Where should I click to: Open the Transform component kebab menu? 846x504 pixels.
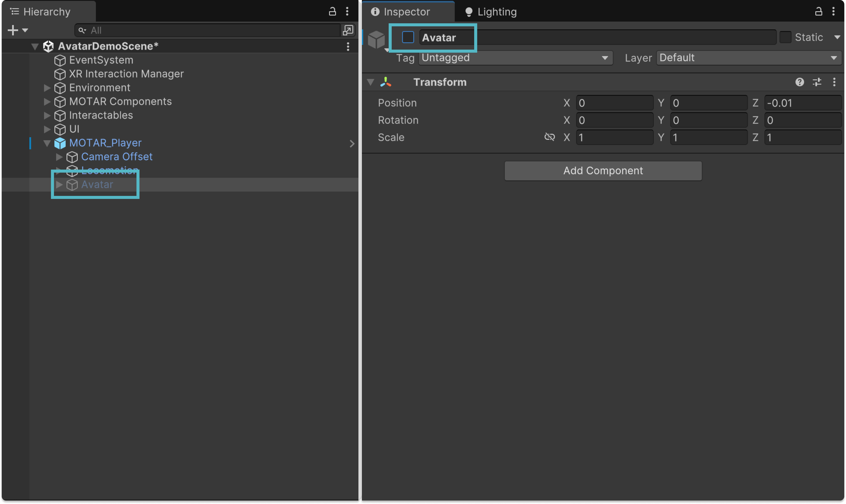point(834,82)
